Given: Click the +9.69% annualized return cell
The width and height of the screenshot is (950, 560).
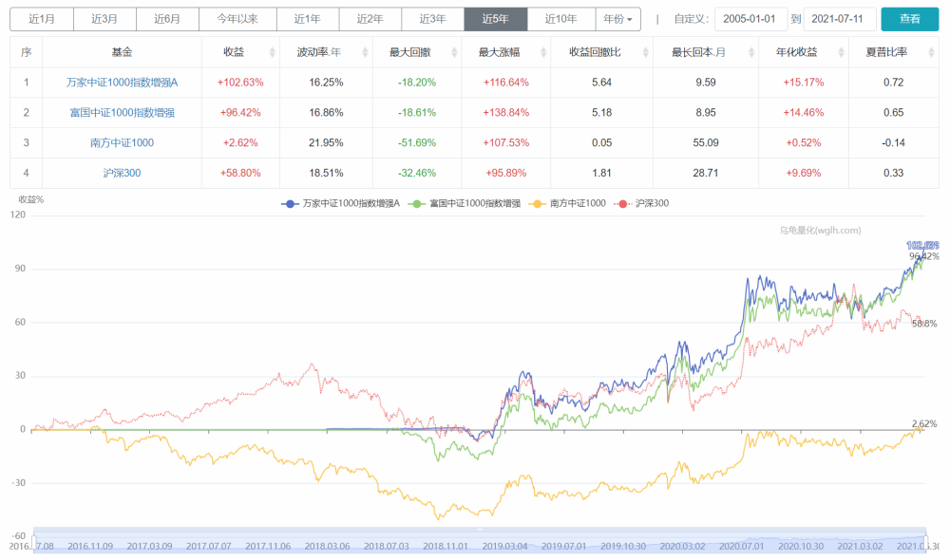Looking at the screenshot, I should click(x=804, y=173).
